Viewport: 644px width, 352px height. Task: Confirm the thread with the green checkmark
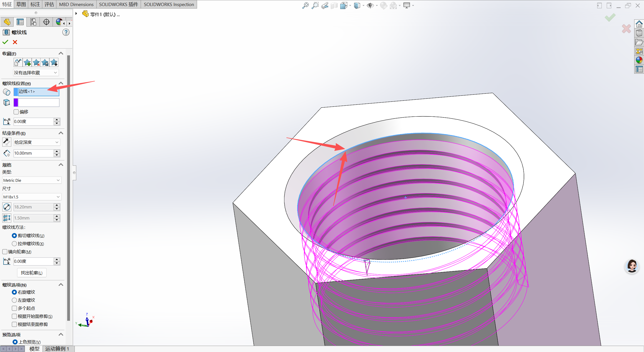pyautogui.click(x=5, y=42)
